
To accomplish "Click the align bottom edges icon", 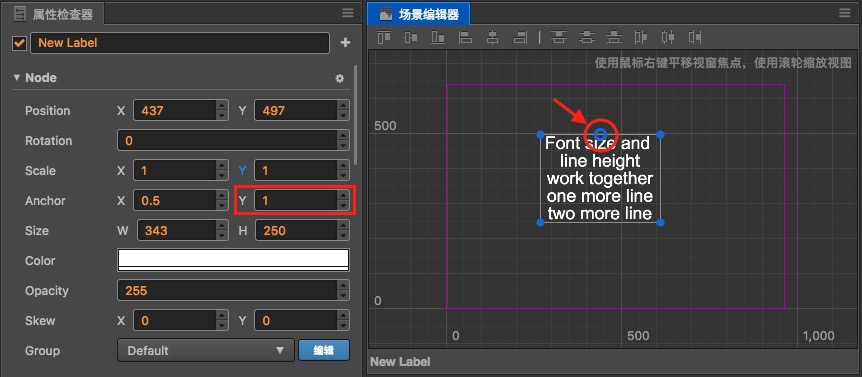I will tap(438, 37).
